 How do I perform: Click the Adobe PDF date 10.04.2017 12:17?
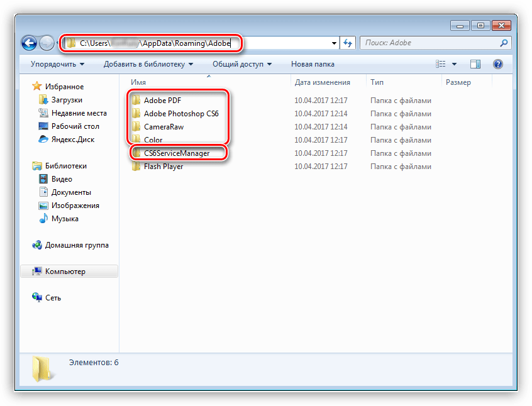[321, 101]
